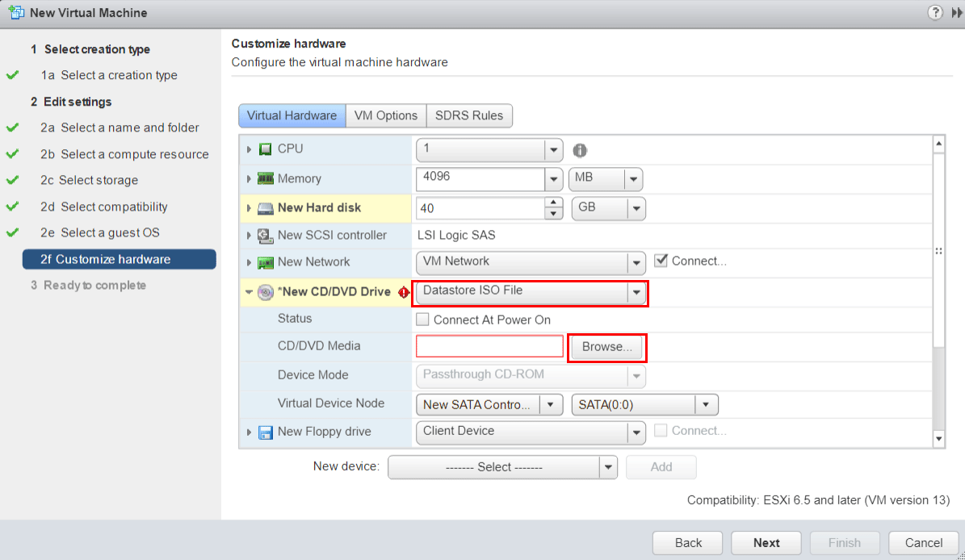Viewport: 965px width, 560px height.
Task: Decrease hard disk size with down stepper
Action: pyautogui.click(x=554, y=214)
